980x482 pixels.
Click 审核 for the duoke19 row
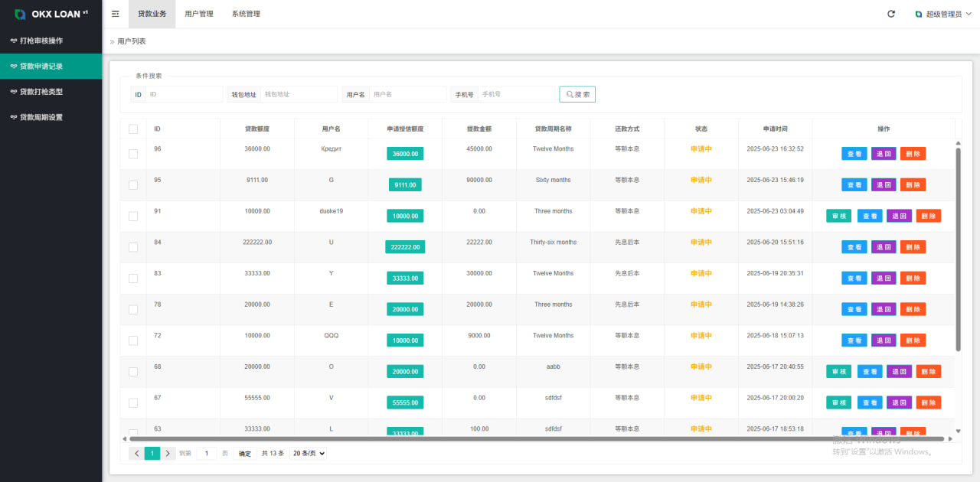(x=839, y=216)
